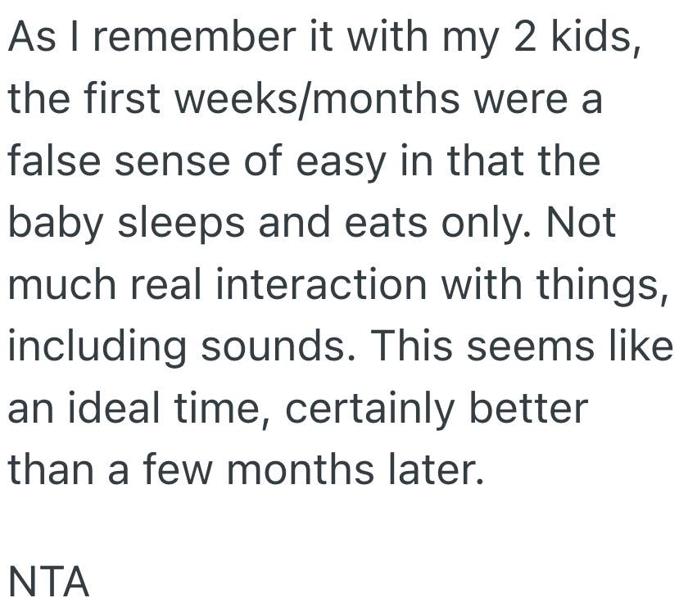This screenshot has width=688, height=616.
Task: Click the "NTA" verdict text
Action: coord(48,583)
